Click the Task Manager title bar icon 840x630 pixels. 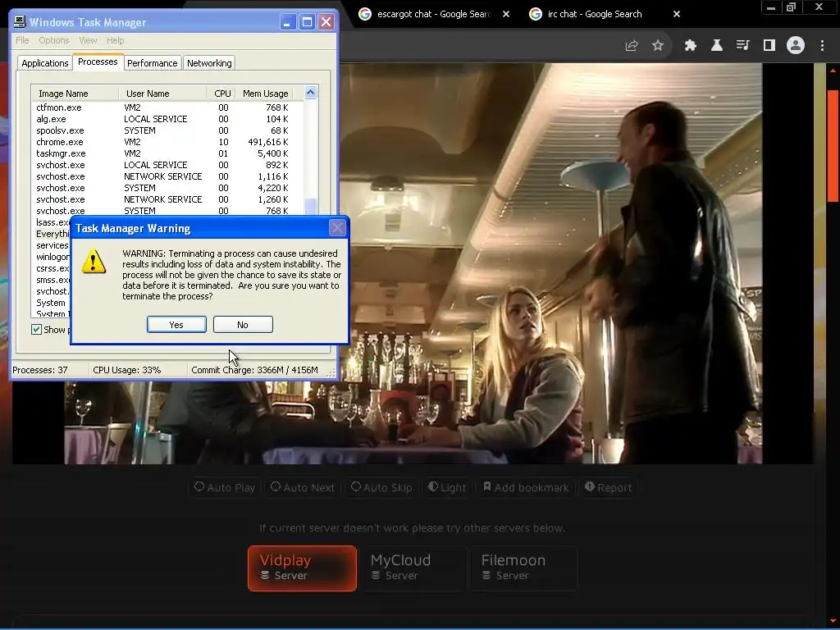tap(20, 21)
